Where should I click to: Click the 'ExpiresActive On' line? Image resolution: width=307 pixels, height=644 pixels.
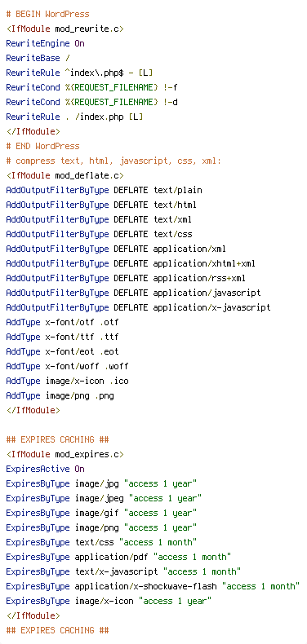pos(45,470)
